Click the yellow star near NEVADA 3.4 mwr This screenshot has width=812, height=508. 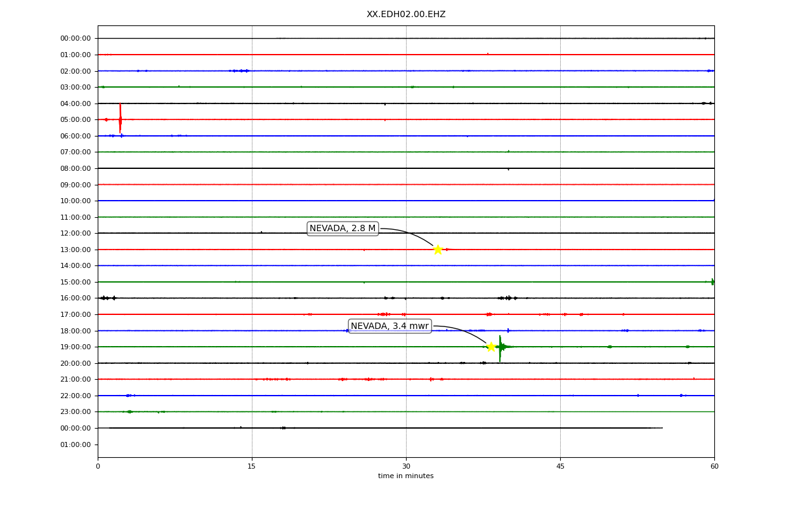[491, 347]
